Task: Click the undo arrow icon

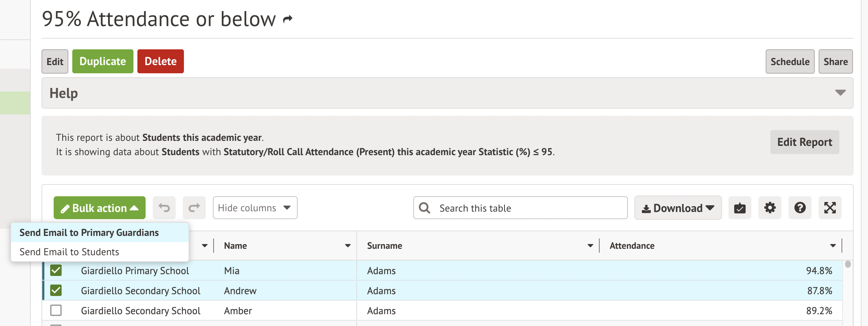Action: pyautogui.click(x=164, y=208)
